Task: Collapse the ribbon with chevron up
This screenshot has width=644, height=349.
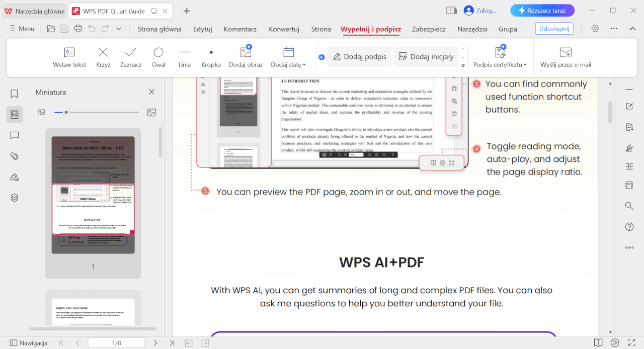Action: [632, 29]
